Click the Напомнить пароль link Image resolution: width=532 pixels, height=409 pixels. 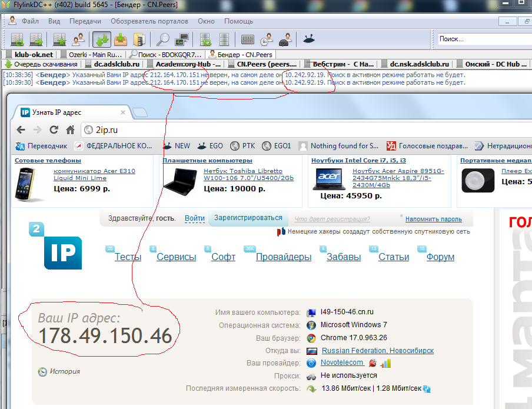434,220
